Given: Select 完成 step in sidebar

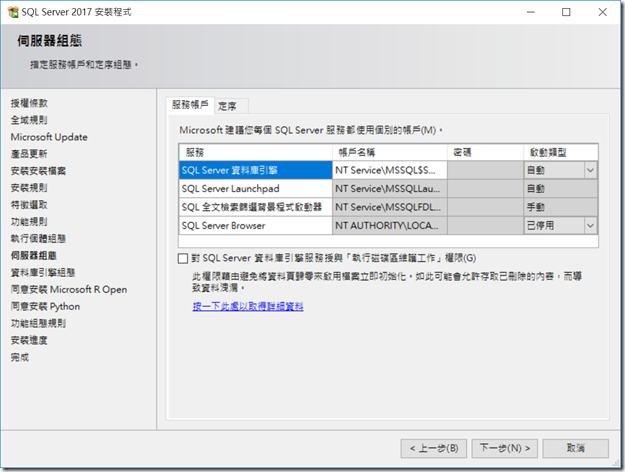Looking at the screenshot, I should pyautogui.click(x=20, y=358).
